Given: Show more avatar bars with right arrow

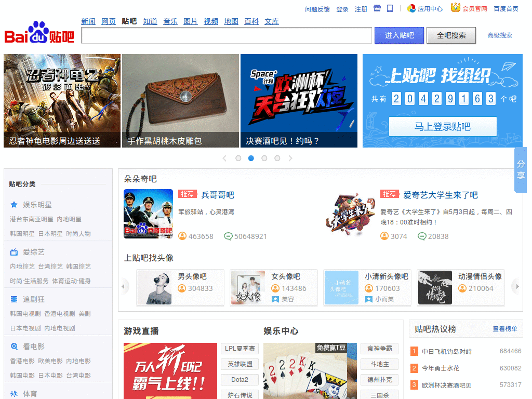Looking at the screenshot, I should [516, 287].
